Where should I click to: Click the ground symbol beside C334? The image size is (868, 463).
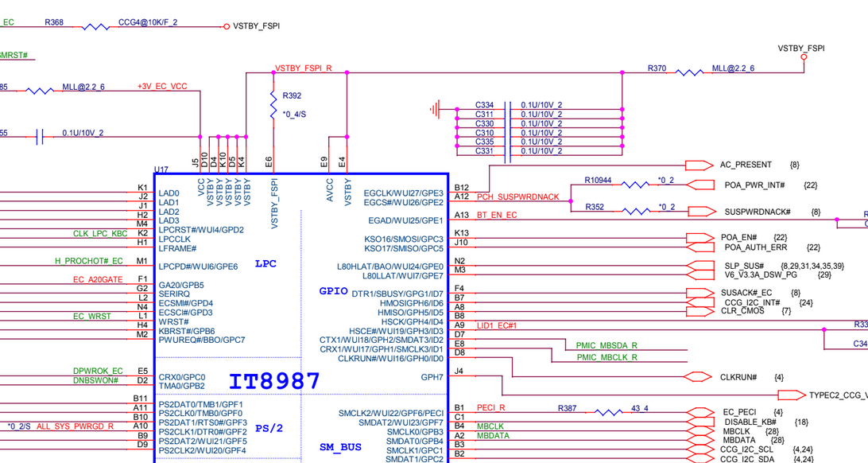(x=435, y=110)
